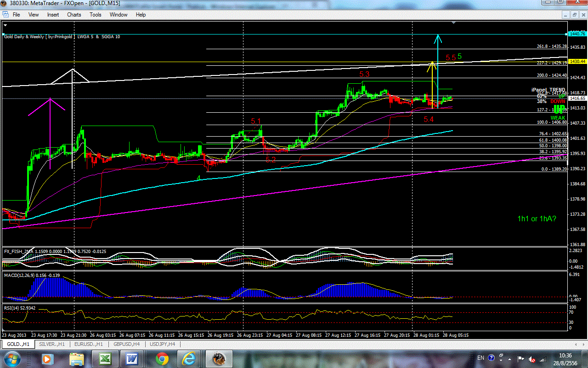Open the Windows Start menu
Image resolution: width=588 pixels, height=368 pixels.
[x=11, y=358]
